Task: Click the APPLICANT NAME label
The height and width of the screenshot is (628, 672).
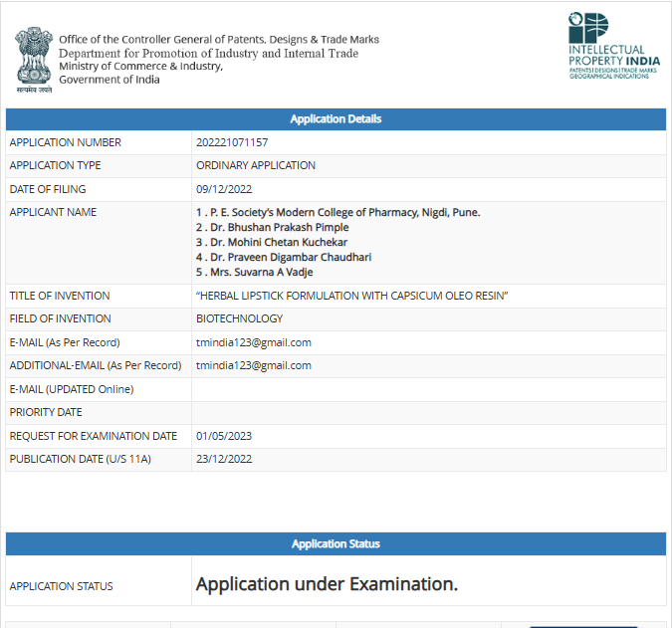Action: (53, 212)
